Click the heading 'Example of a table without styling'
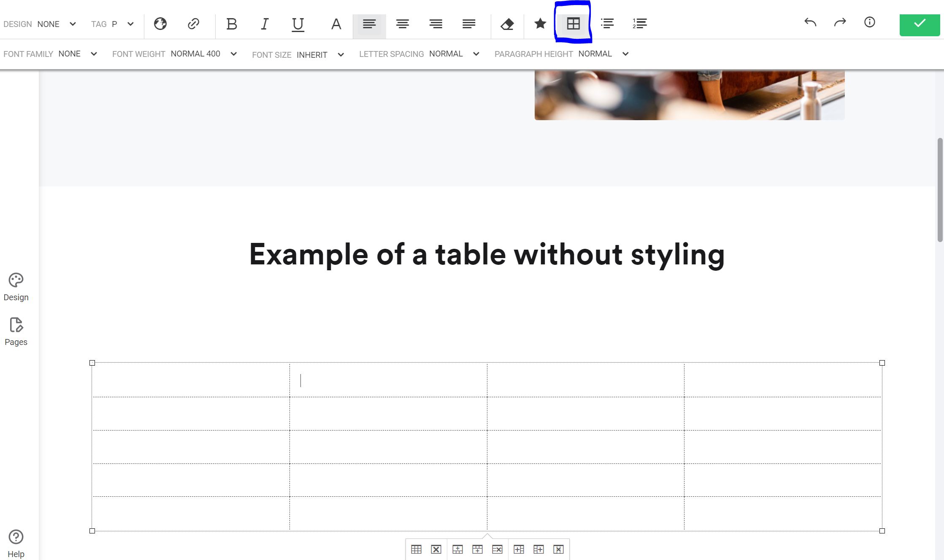Viewport: 944px width, 560px height. pos(487,255)
